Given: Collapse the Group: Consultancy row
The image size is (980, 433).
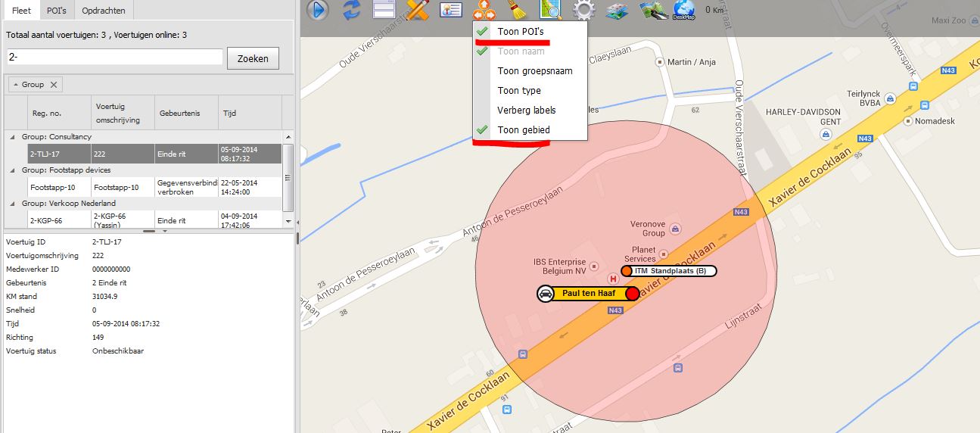Looking at the screenshot, I should [11, 137].
